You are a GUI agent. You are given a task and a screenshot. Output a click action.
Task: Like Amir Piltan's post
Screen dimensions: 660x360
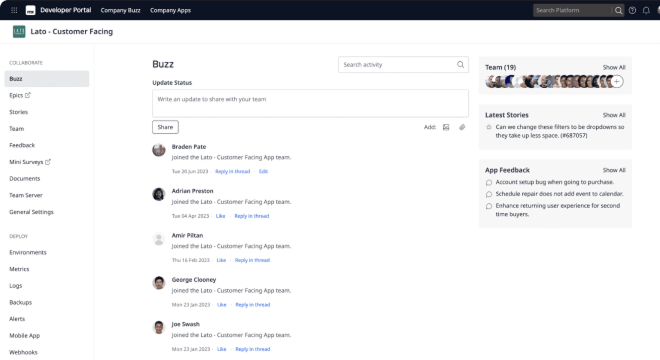[x=221, y=260]
